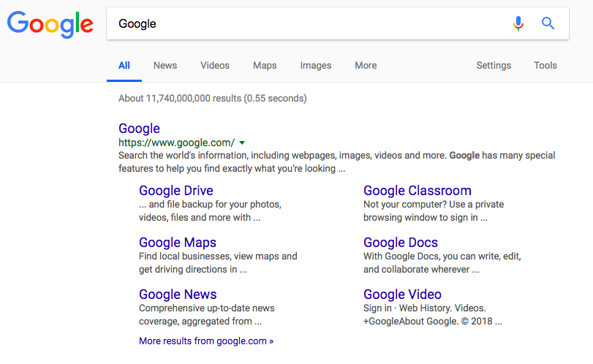Open the Google News sitelink

[x=178, y=295]
